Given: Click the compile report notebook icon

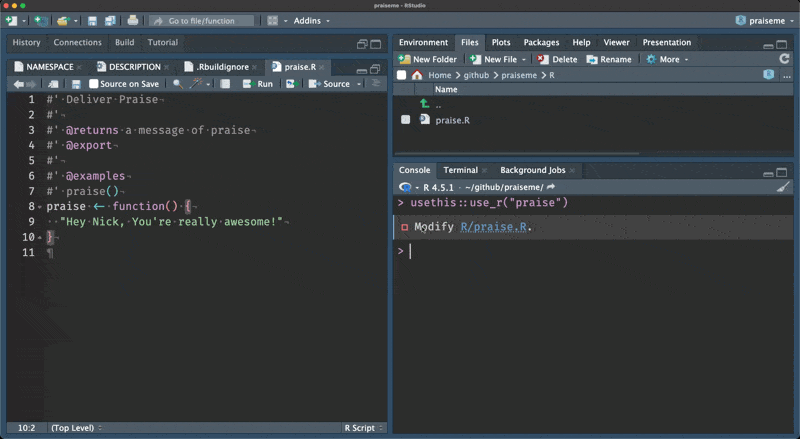Looking at the screenshot, I should click(x=225, y=84).
